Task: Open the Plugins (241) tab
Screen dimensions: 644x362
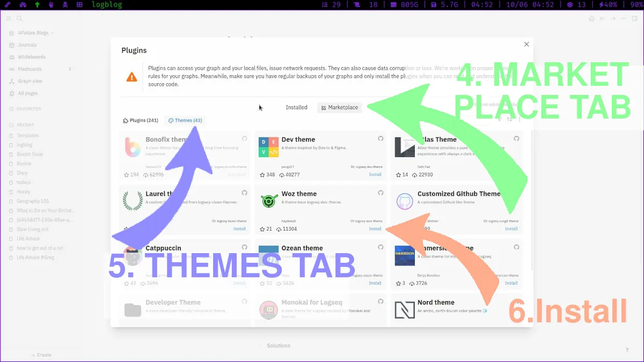Action: tap(141, 121)
